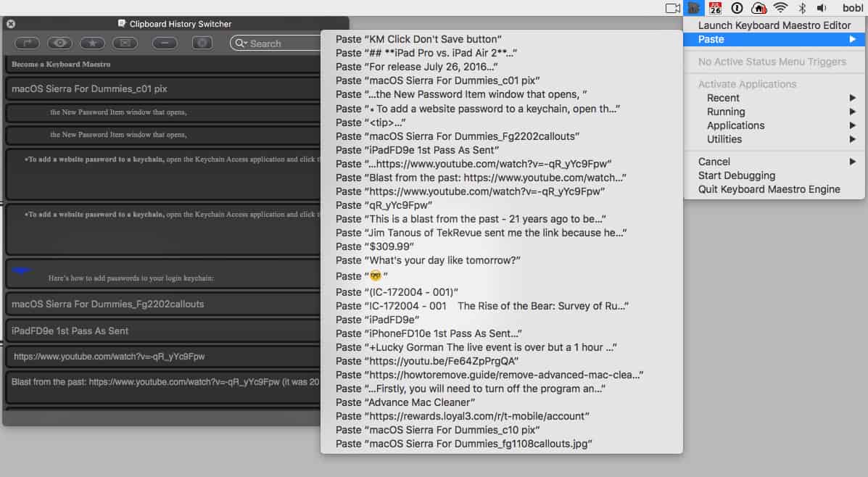The height and width of the screenshot is (477, 868).
Task: Select Paste "…Firstly, you will need to turn off…"
Action: [501, 389]
